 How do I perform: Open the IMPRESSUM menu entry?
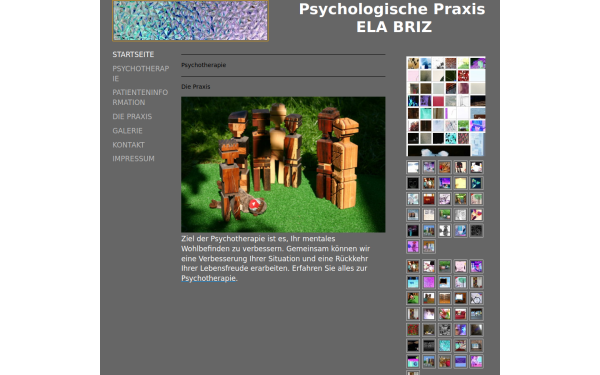[x=133, y=158]
